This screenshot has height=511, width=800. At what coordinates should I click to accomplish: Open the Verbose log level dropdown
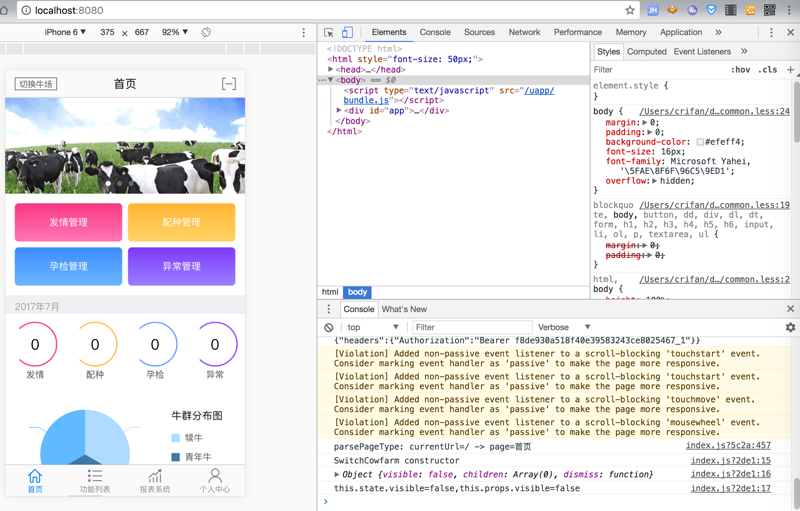[x=564, y=327]
